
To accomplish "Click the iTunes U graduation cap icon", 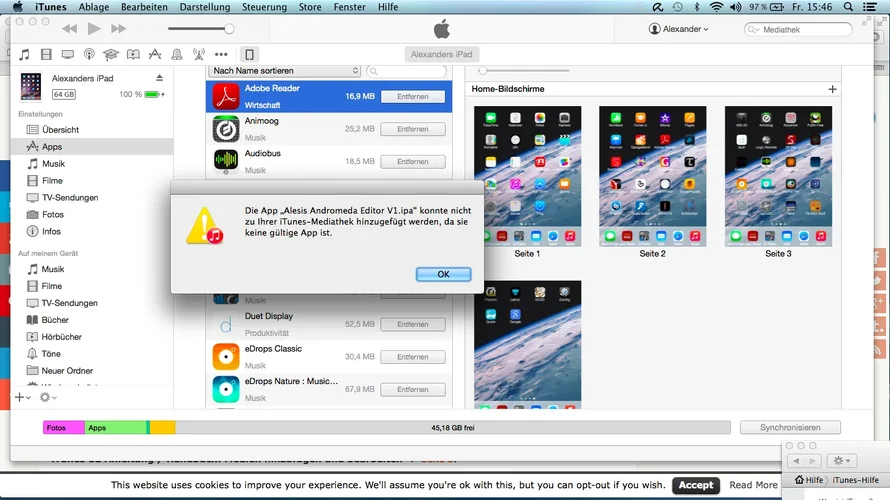I will coord(111,54).
